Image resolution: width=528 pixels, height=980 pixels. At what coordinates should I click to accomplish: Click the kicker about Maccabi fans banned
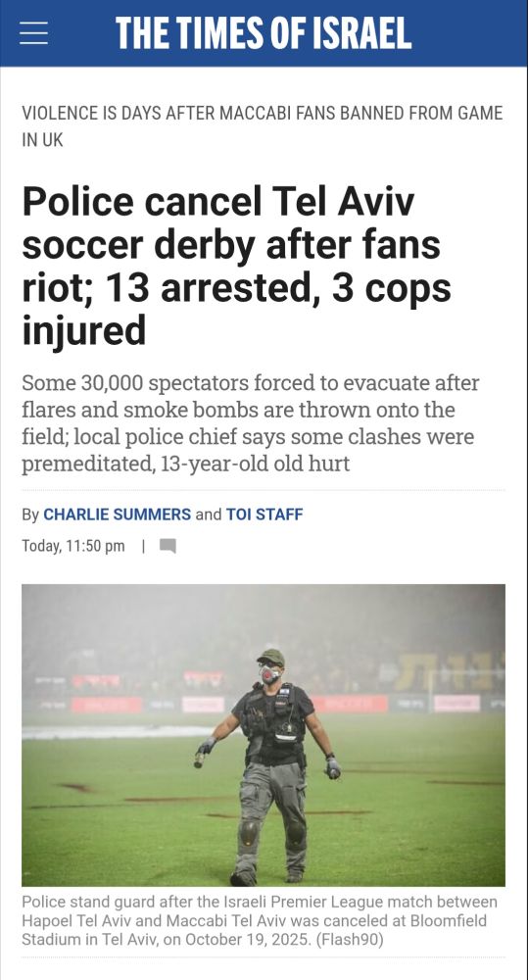click(x=263, y=126)
